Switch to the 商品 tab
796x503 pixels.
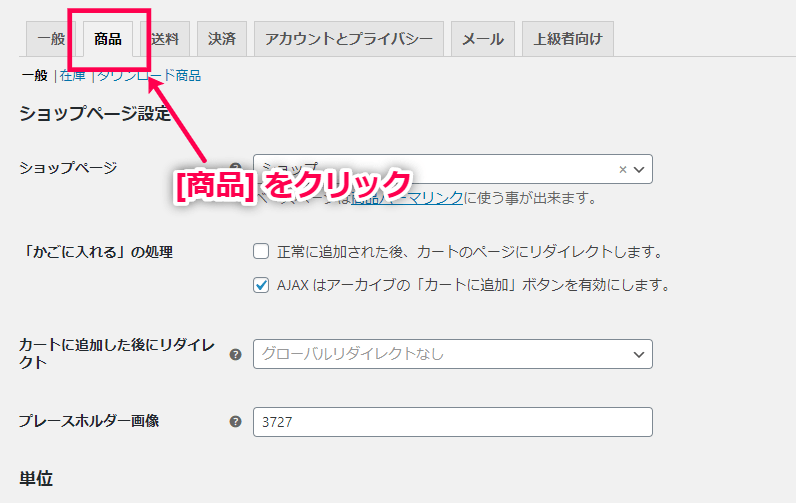coord(108,39)
